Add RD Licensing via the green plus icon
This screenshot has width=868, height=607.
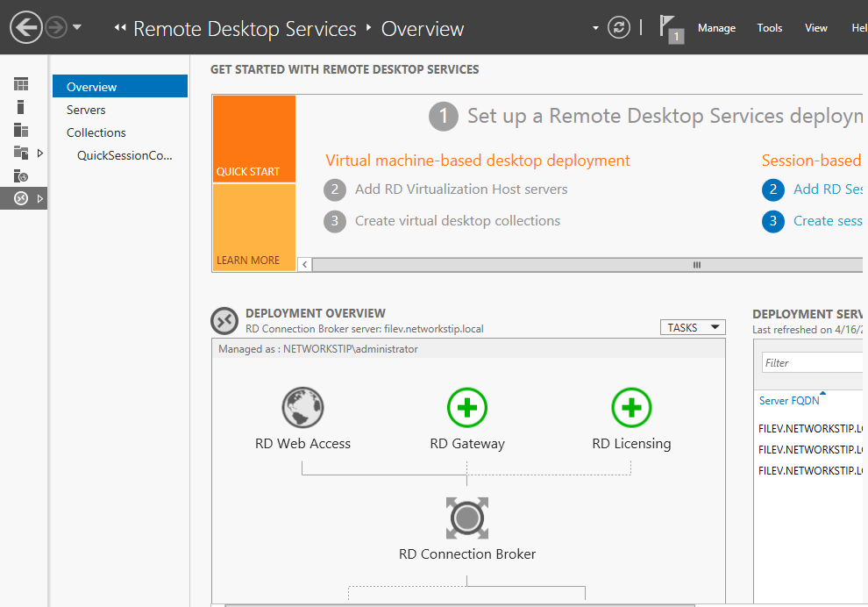(631, 407)
